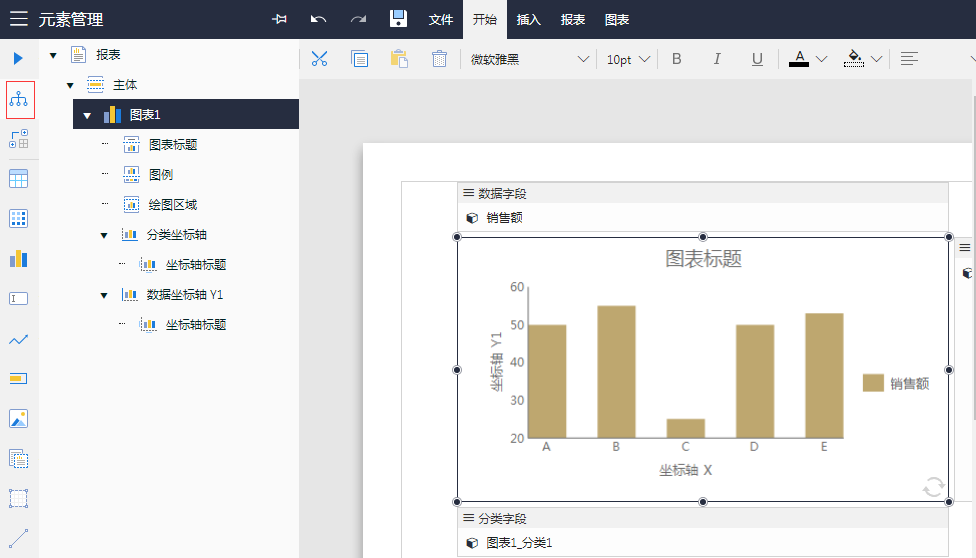
Task: Select the element tree icon in sidebar
Action: point(19,100)
